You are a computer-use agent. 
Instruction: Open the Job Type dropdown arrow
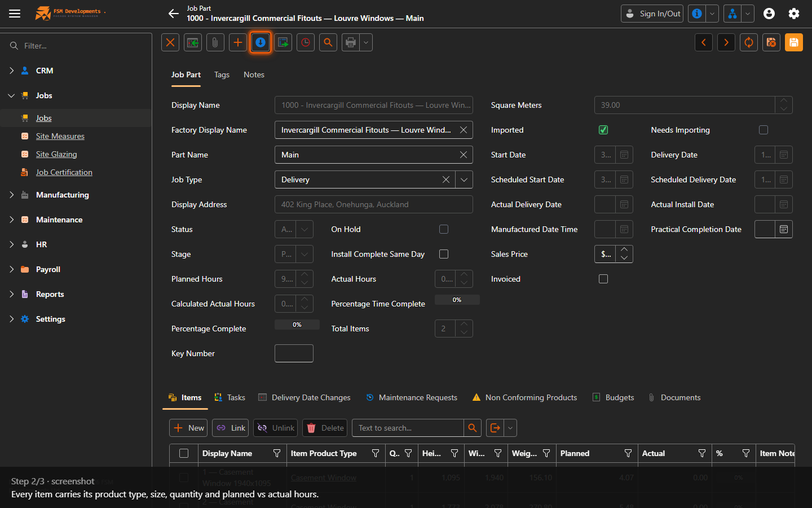click(x=464, y=179)
